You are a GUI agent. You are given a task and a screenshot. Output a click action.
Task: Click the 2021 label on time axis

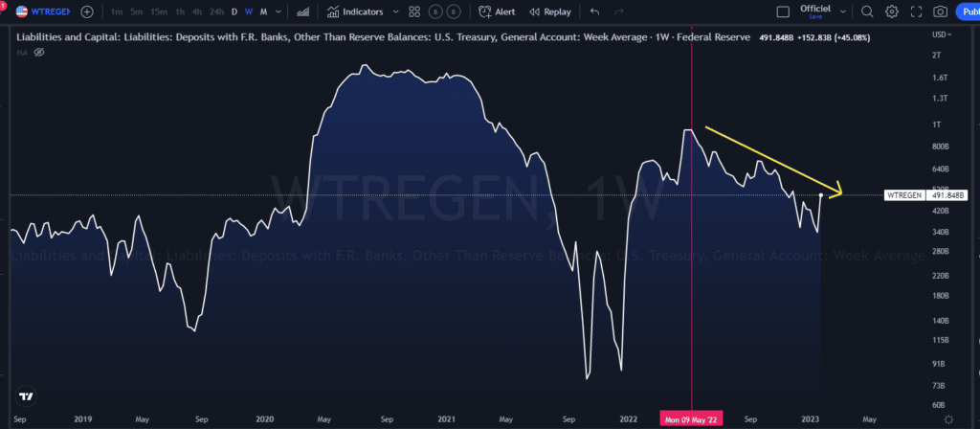(x=446, y=419)
